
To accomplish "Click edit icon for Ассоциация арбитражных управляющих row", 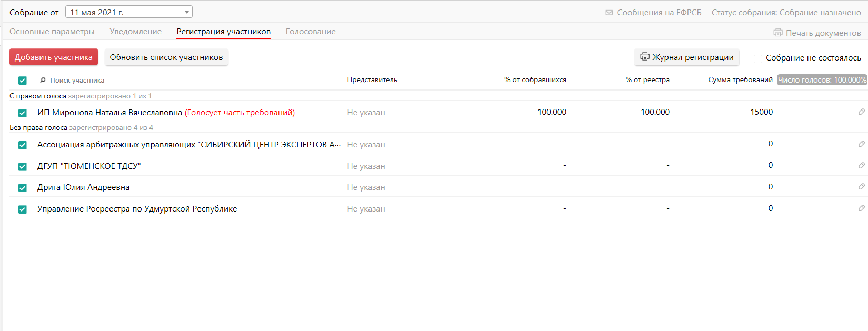I will click(861, 144).
